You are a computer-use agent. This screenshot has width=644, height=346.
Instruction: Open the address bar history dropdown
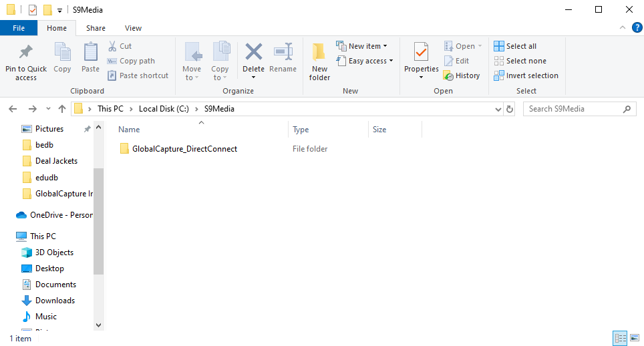(498, 109)
